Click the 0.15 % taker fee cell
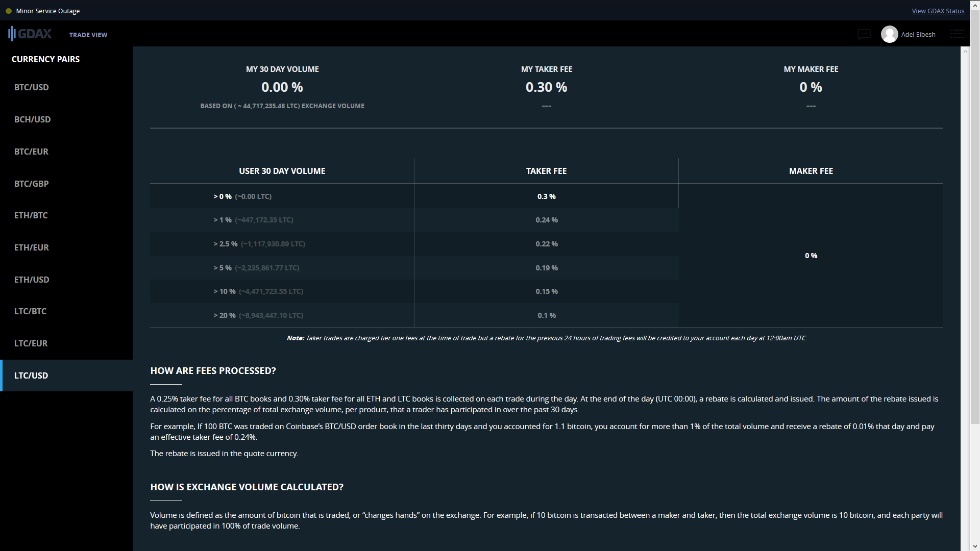Screen dimensions: 980x551 point(547,291)
